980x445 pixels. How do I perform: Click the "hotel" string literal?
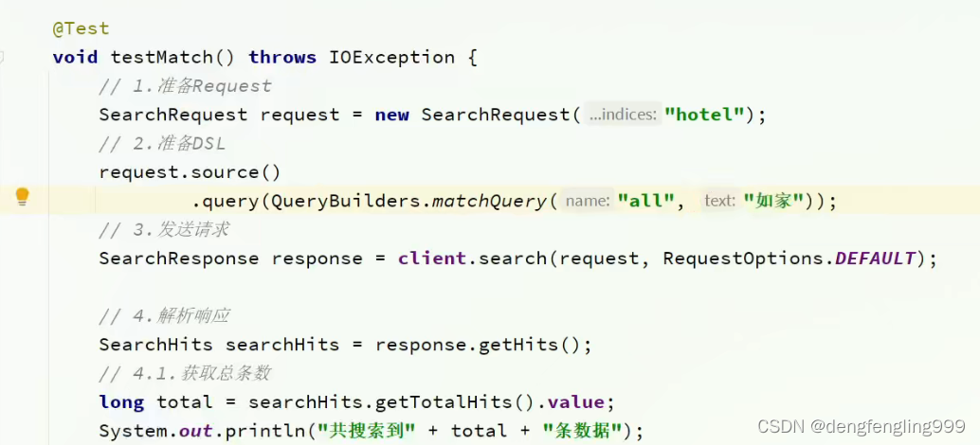point(704,115)
